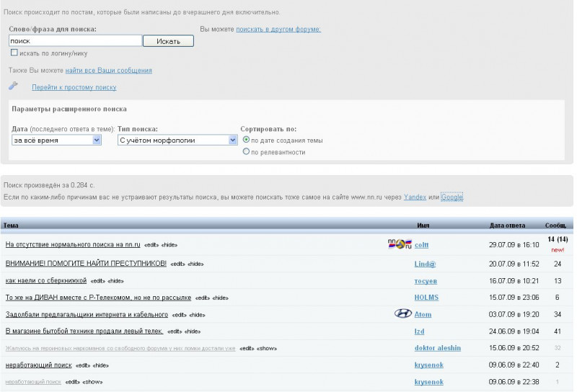Select 'по дате создания темы' sort option
This screenshot has width=577, height=392.
247,140
